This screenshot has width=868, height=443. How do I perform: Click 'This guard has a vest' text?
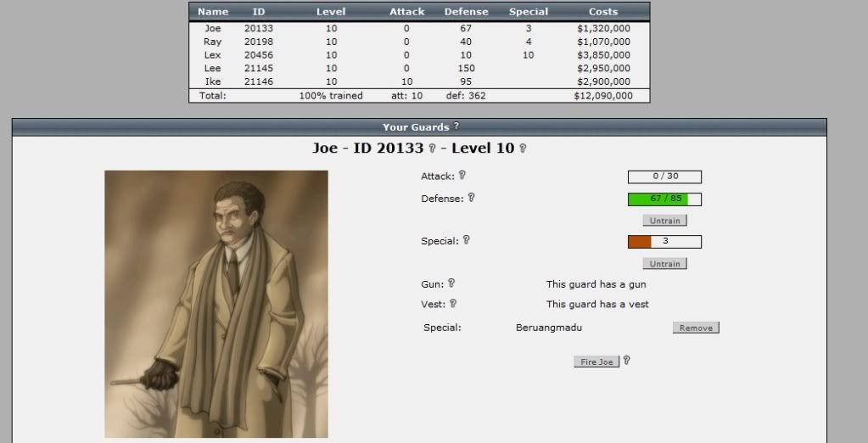(x=597, y=304)
